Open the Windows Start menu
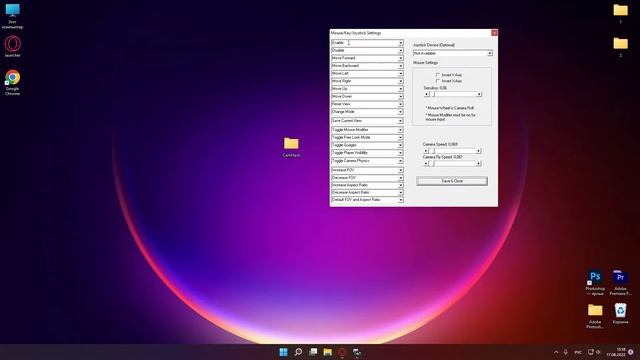Image resolution: width=640 pixels, height=360 pixels. coord(283,352)
